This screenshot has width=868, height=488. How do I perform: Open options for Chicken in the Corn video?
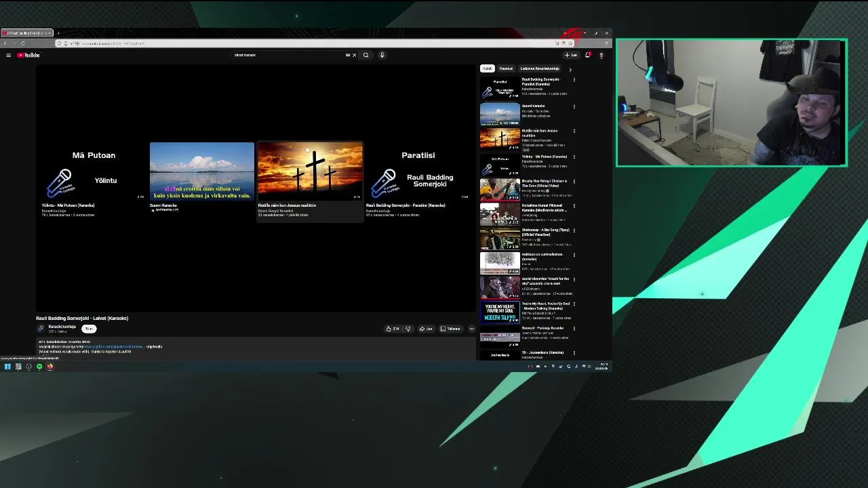click(x=574, y=181)
